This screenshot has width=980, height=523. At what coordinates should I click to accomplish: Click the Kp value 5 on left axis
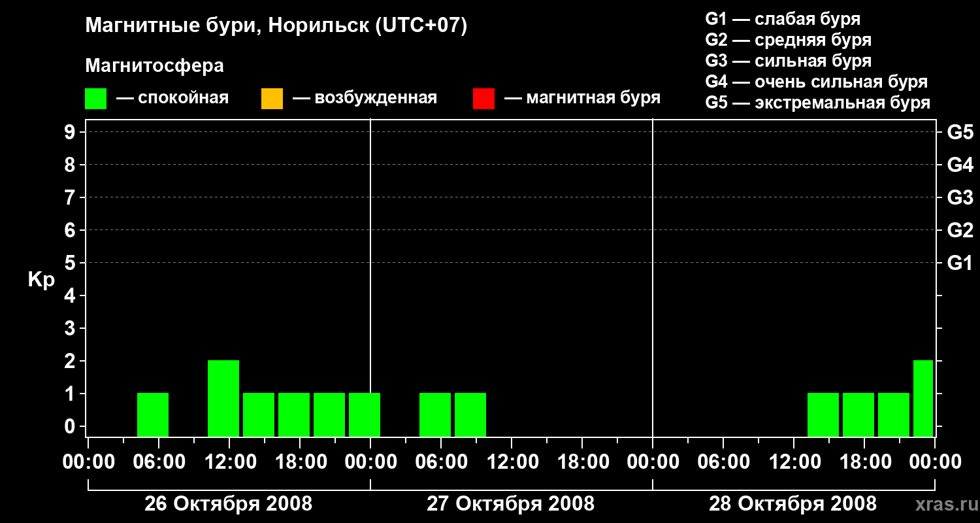click(x=71, y=263)
